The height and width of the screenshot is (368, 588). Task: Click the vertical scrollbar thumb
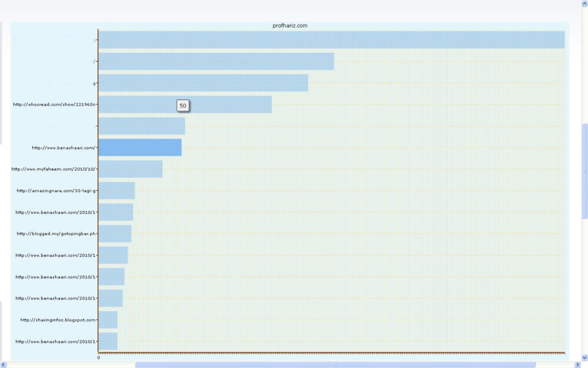tap(584, 171)
